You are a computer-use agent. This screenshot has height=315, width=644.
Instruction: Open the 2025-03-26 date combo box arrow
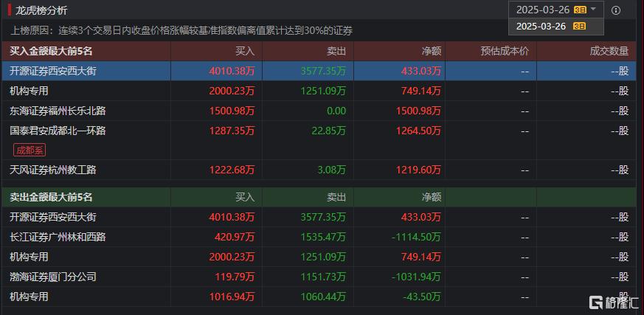(x=592, y=10)
